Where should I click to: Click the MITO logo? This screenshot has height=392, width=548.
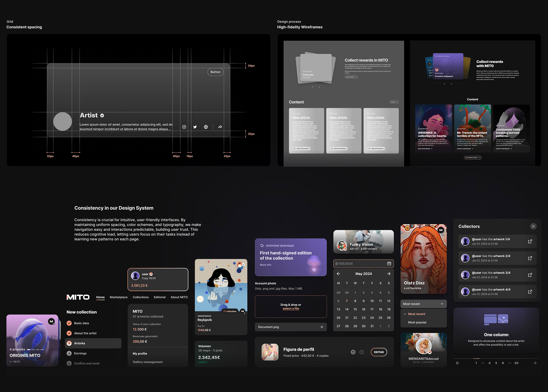coord(78,297)
